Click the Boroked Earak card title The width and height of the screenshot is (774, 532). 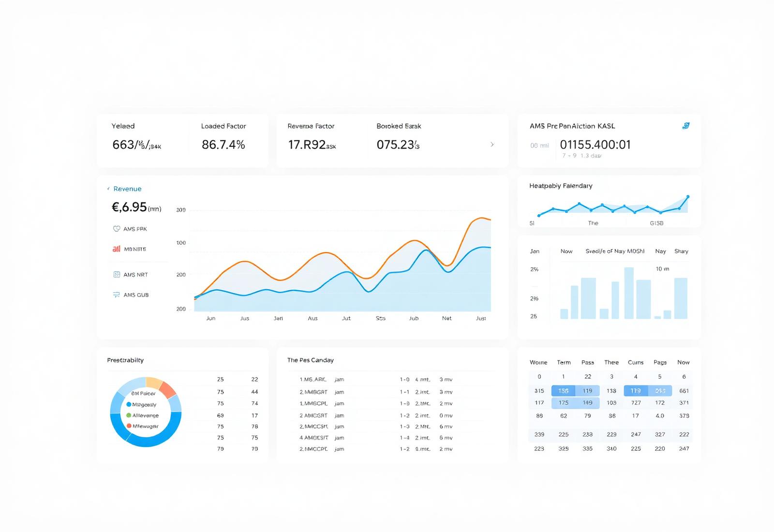point(399,126)
